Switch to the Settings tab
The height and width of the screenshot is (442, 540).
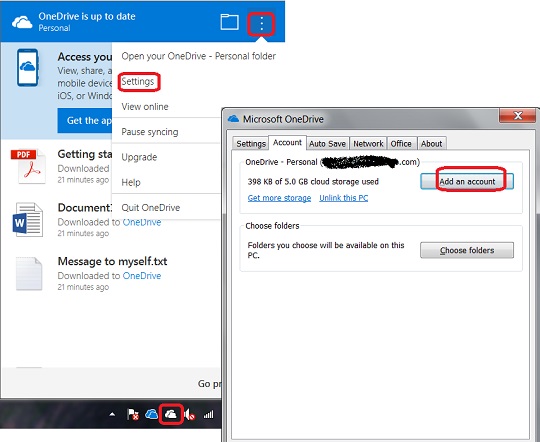click(x=251, y=144)
